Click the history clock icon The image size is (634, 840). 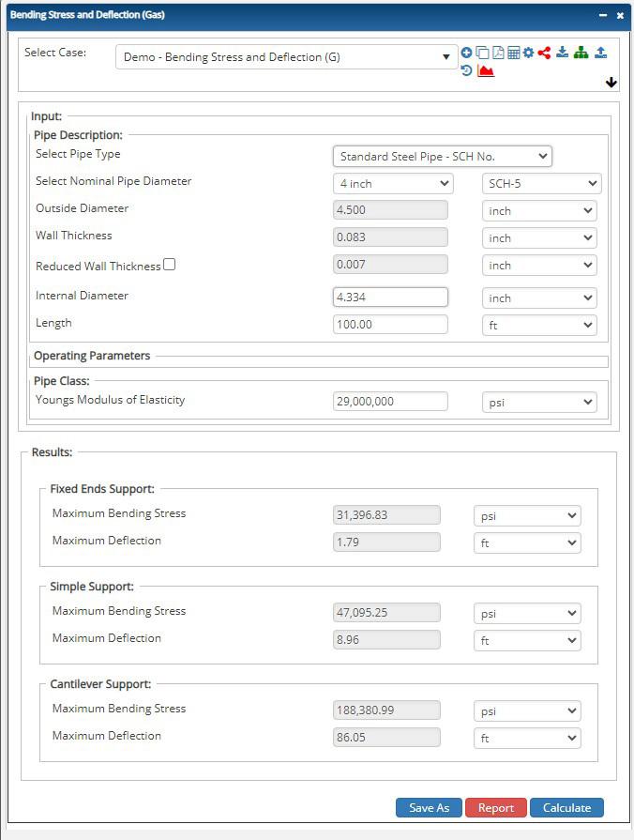click(466, 70)
